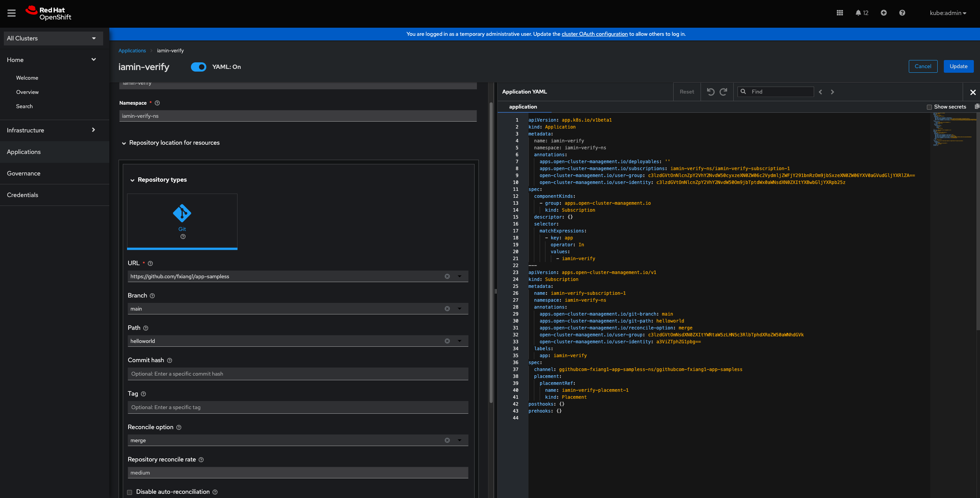
Task: Enable the Show secrets checkbox
Action: point(929,107)
